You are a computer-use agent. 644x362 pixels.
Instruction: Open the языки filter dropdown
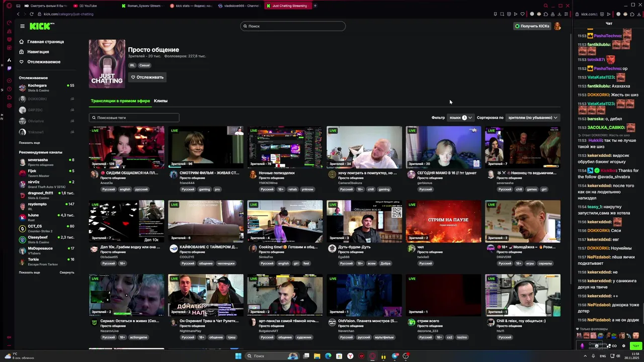(x=460, y=118)
